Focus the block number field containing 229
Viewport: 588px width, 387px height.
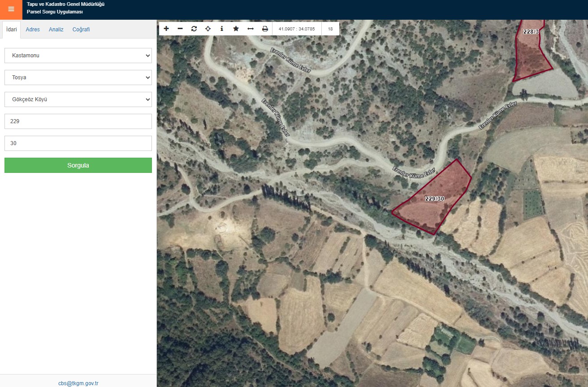[x=78, y=121]
